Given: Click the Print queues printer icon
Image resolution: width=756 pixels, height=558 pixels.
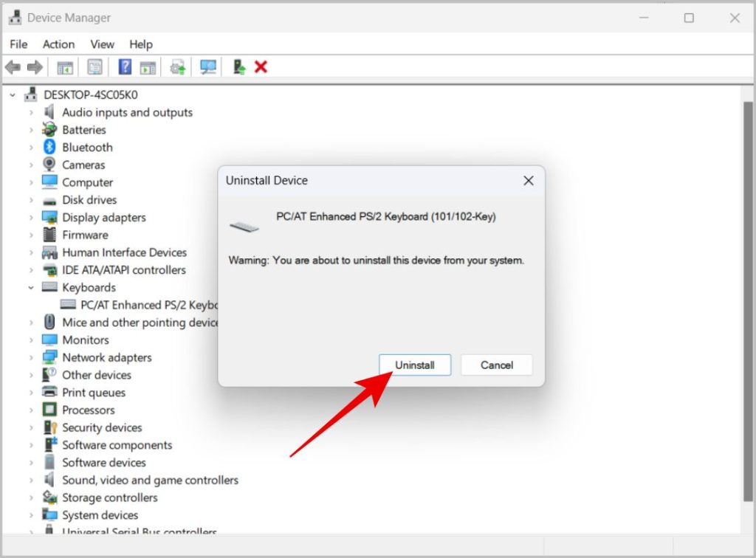Looking at the screenshot, I should click(49, 392).
